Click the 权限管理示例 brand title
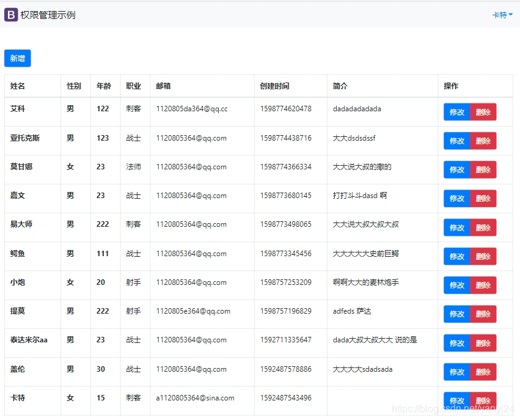 48,15
